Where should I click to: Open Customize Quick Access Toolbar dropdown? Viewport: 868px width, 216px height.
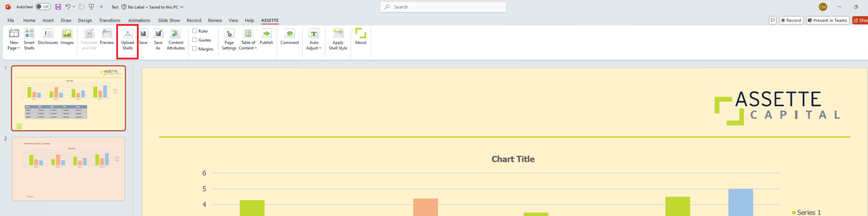tap(101, 7)
